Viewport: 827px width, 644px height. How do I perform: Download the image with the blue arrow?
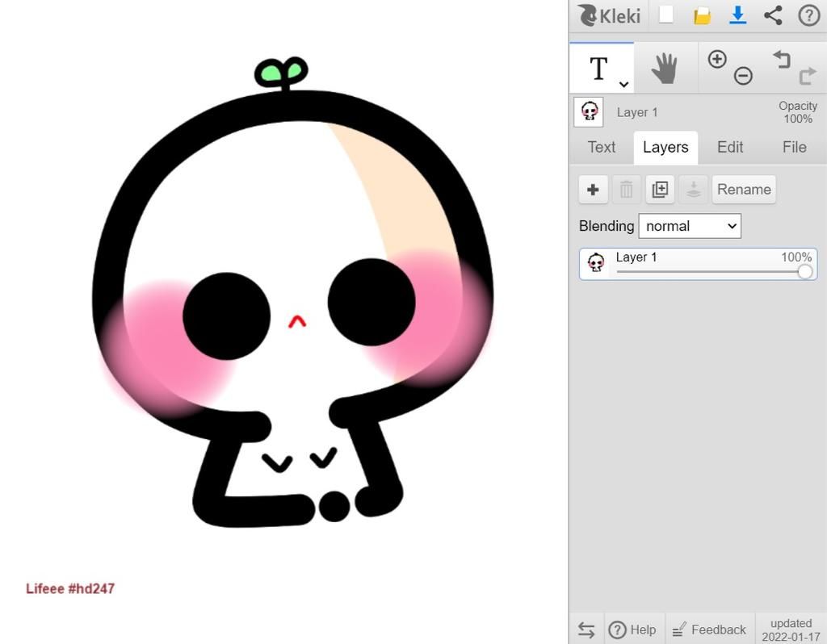tap(737, 15)
